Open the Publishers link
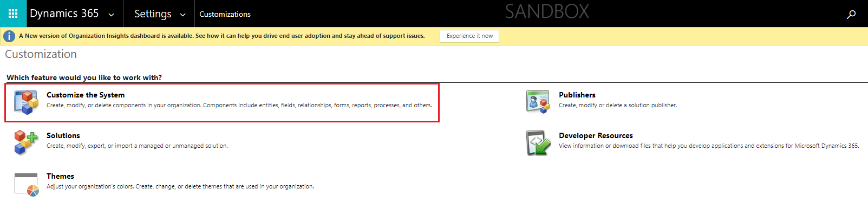The image size is (868, 215). 577,95
